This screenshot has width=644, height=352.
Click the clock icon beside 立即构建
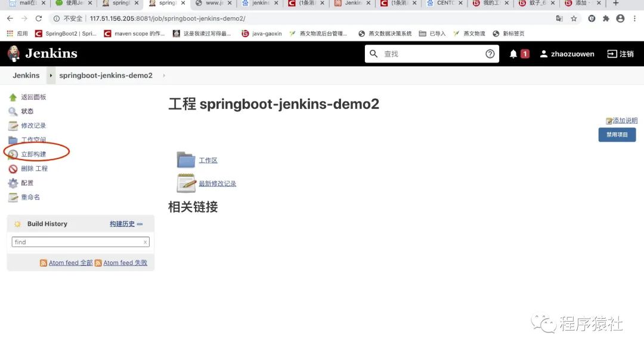tap(13, 155)
